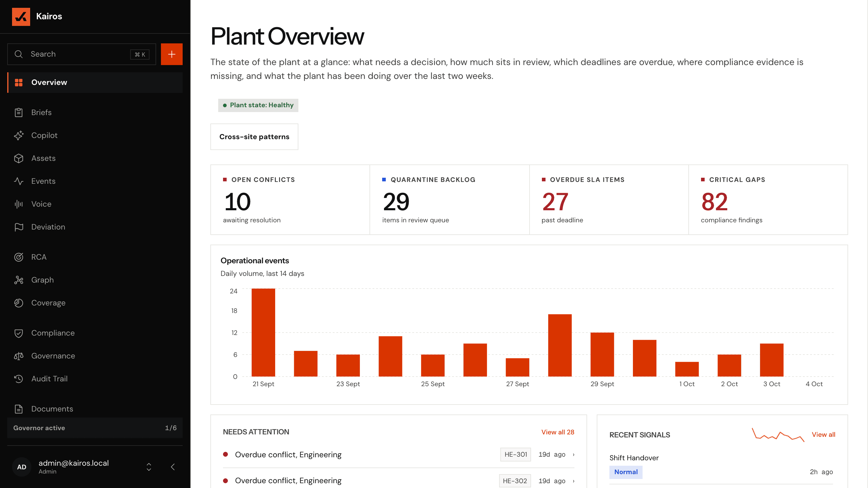Screen dimensions: 868x488
Task: Open Documents in the sidebar
Action: coord(95,409)
